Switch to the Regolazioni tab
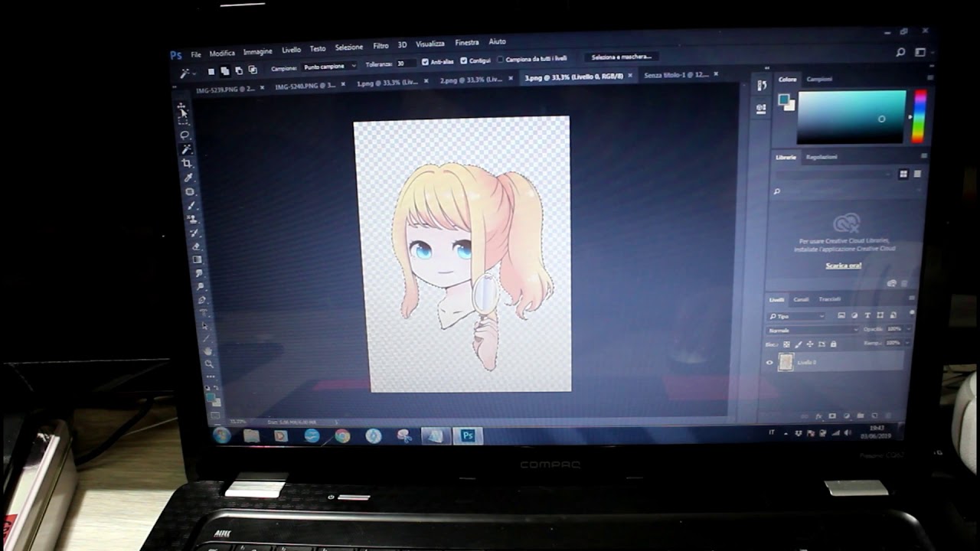Screen dimensions: 980x551 [822, 157]
